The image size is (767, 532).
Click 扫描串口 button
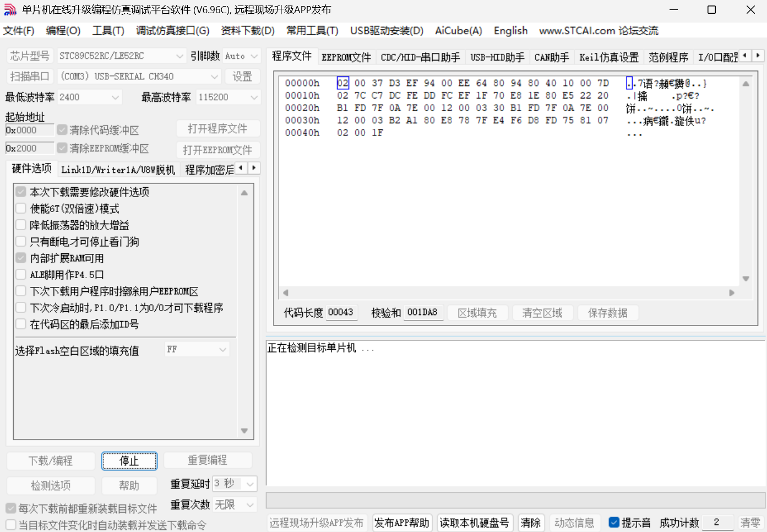(29, 76)
